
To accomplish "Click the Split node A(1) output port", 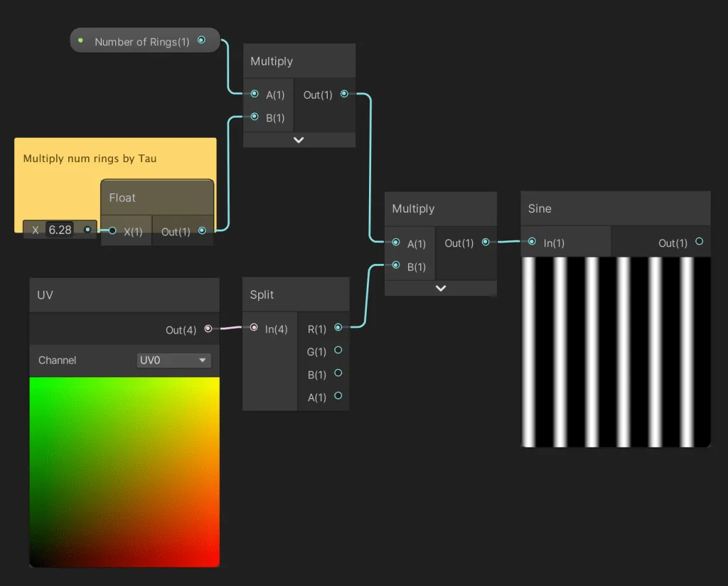I will coord(338,395).
